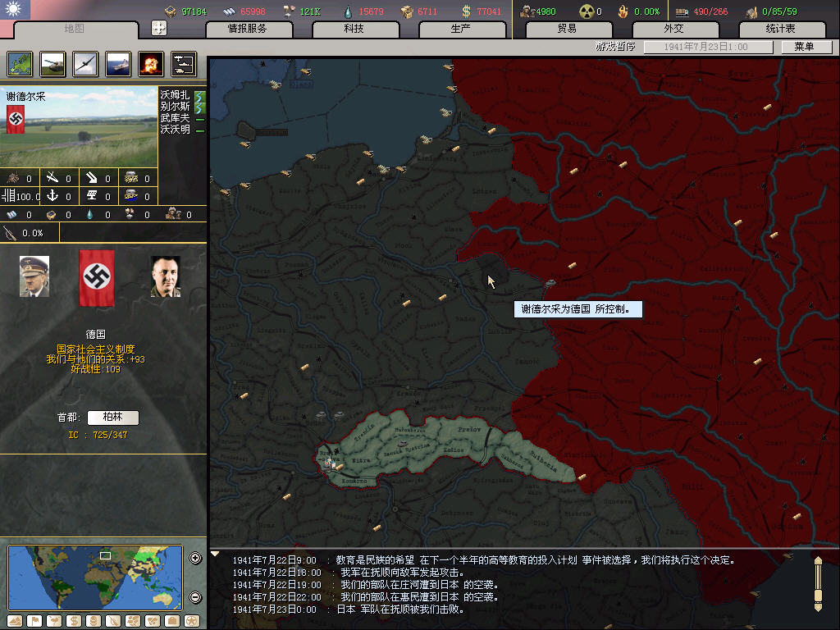840x630 pixels.
Task: Click the nuclear explosion icon
Action: (x=151, y=63)
